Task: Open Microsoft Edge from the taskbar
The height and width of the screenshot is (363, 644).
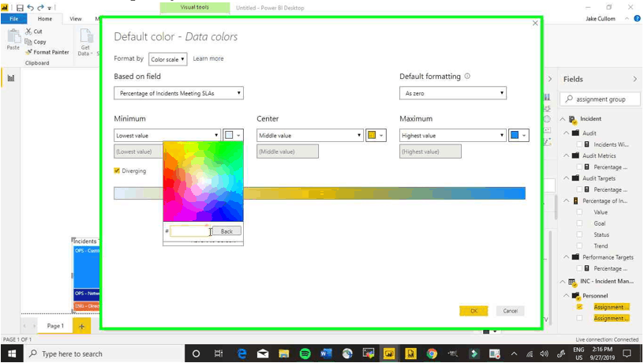Action: pos(242,354)
